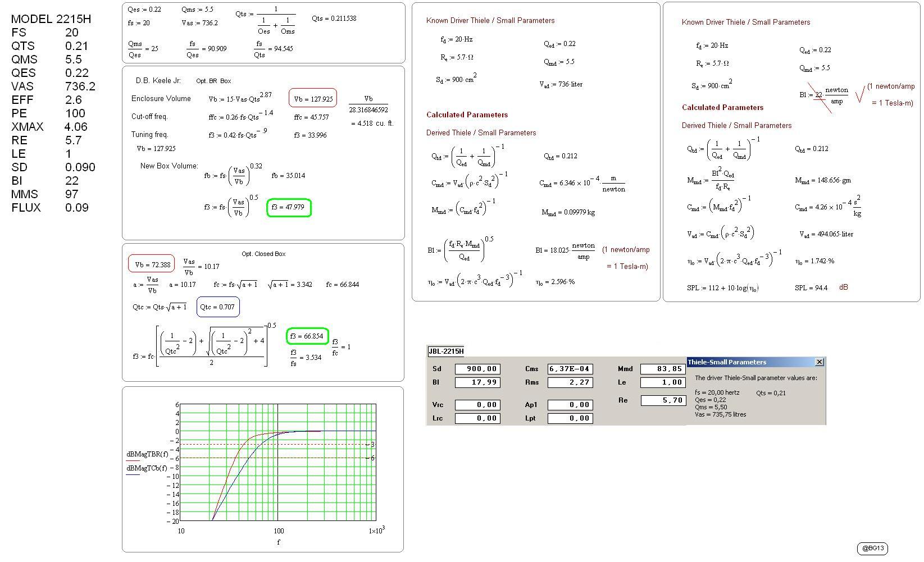
Task: Click the Sd input field showing 900,00
Action: pyautogui.click(x=477, y=369)
